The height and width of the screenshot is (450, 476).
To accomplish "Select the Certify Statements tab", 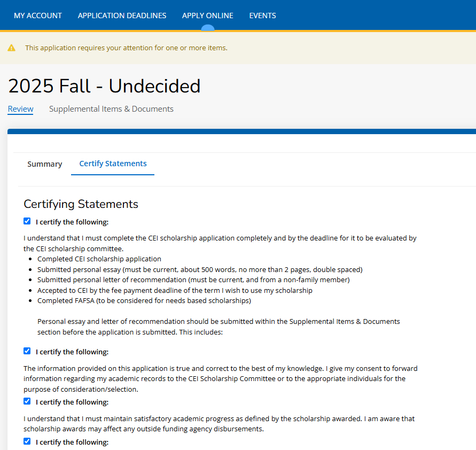I will [x=112, y=163].
